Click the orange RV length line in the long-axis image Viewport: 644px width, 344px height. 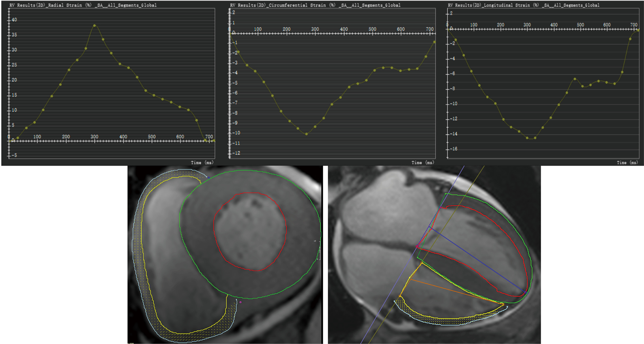tap(456, 291)
